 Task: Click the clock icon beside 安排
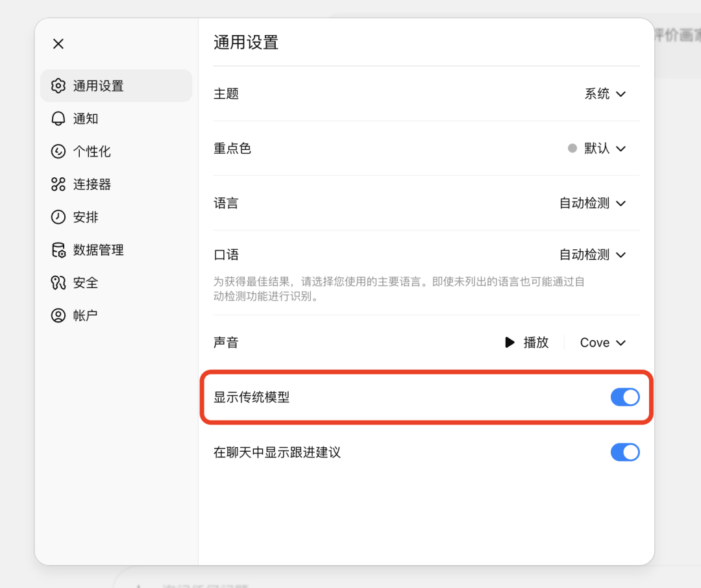click(x=58, y=217)
